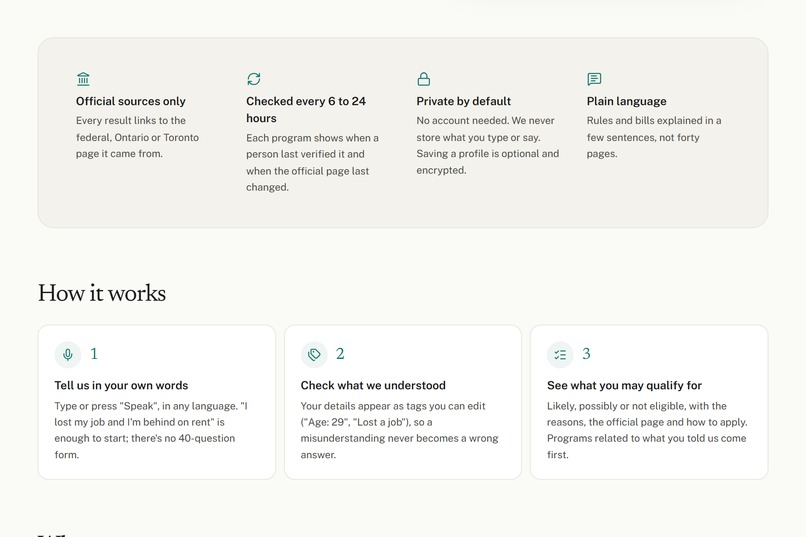Click the 'Check what we understood' title
The image size is (806, 537).
pos(373,385)
